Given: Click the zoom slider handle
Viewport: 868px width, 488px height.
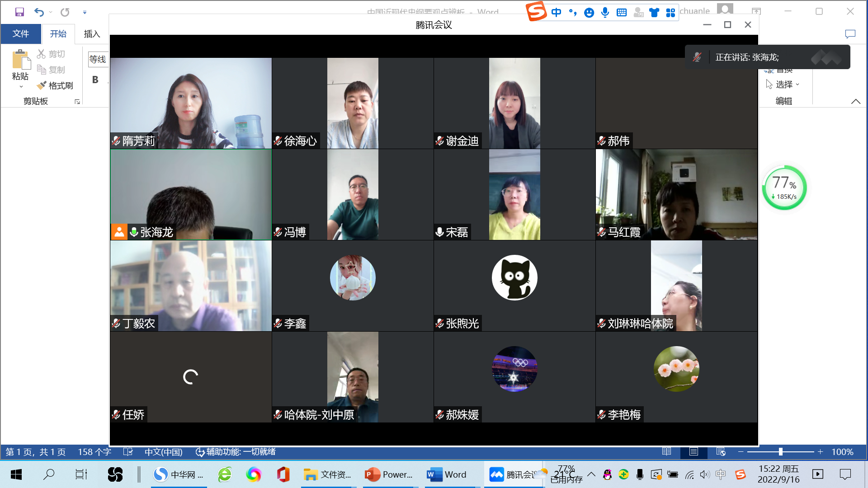Looking at the screenshot, I should [x=780, y=451].
